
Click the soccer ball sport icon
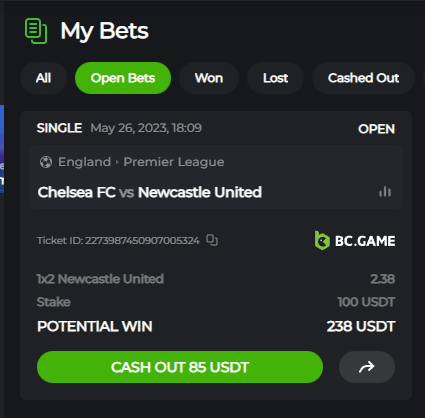click(x=46, y=162)
